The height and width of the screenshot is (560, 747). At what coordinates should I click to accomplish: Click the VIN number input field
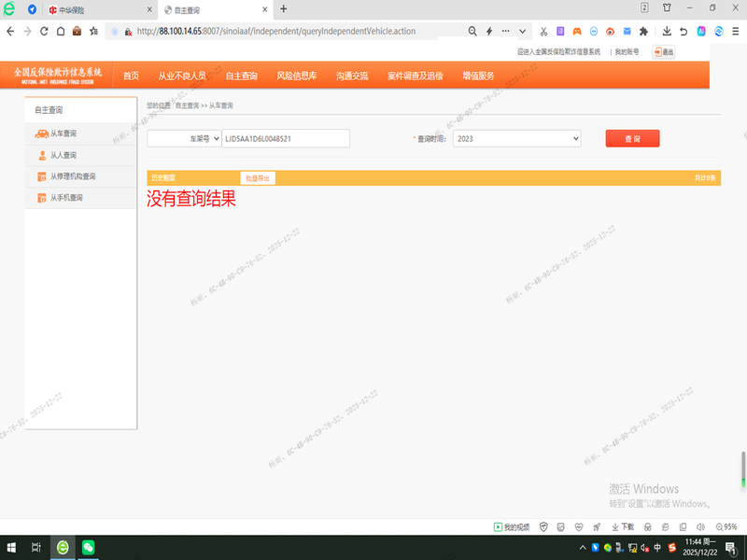285,138
